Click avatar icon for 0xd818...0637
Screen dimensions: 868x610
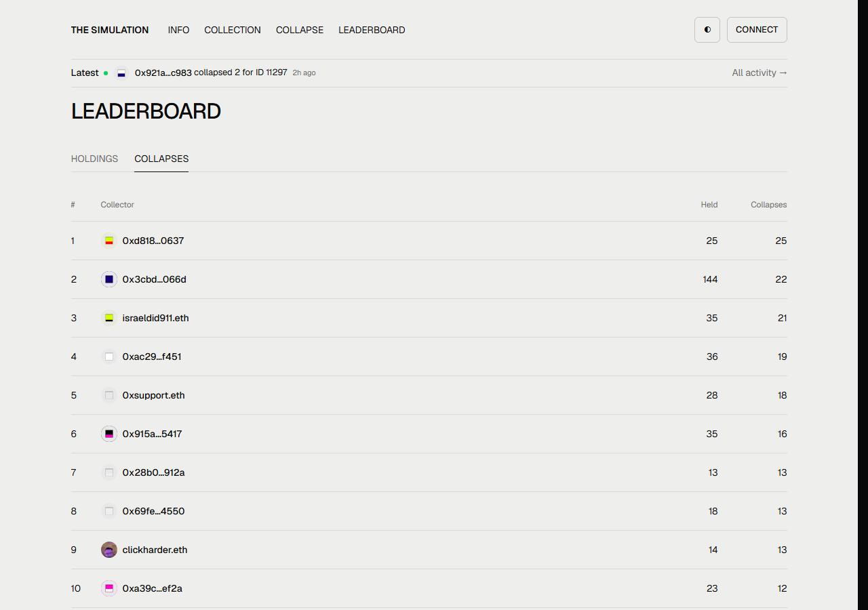[109, 241]
